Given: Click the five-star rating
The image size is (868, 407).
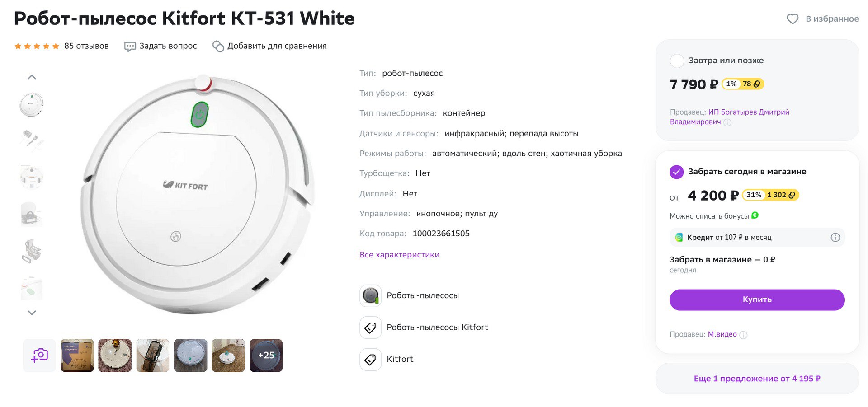Looking at the screenshot, I should [x=37, y=46].
